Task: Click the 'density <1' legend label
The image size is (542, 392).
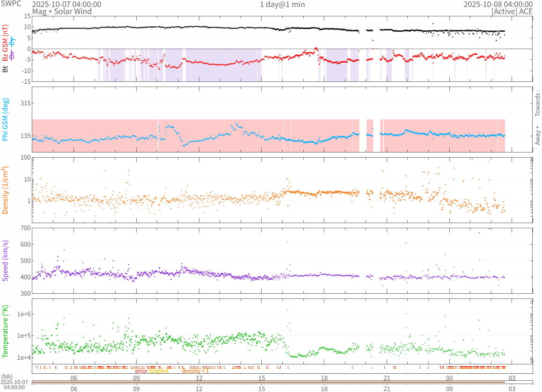Action: [195, 370]
